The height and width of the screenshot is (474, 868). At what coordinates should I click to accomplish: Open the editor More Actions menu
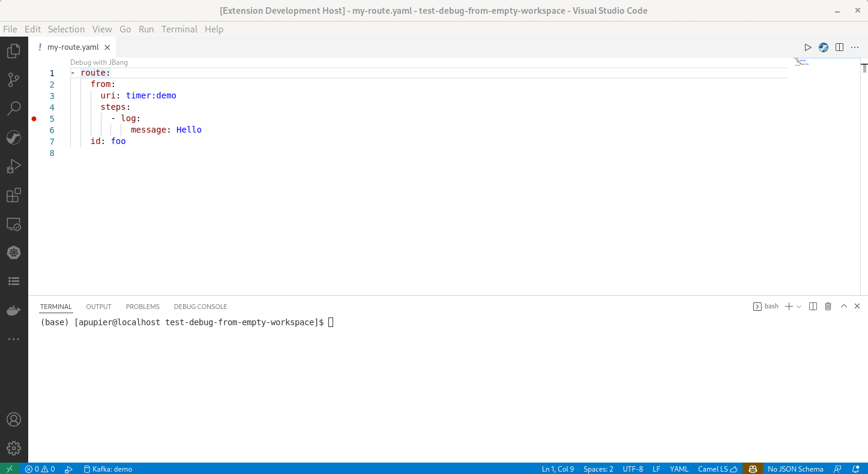tap(855, 47)
